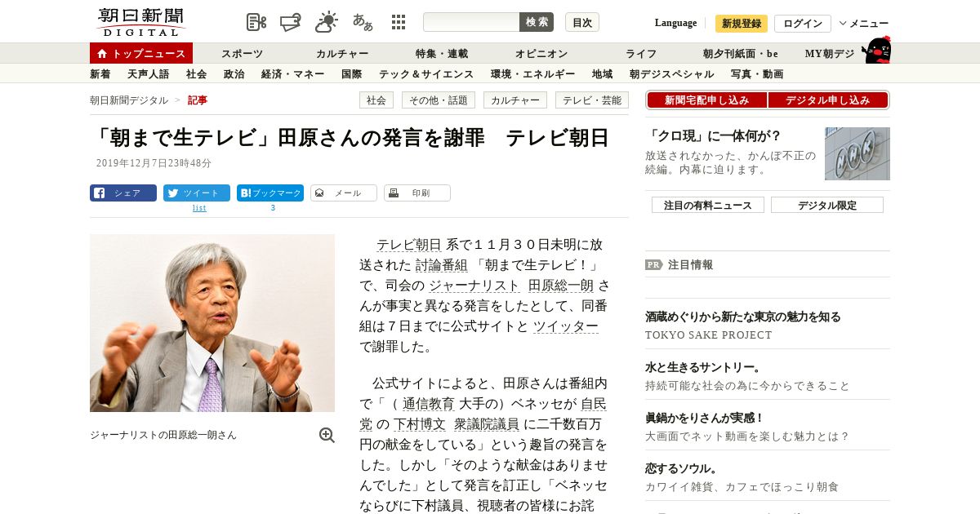
Task: Open 社会 in sub navigation
Action: 196,73
